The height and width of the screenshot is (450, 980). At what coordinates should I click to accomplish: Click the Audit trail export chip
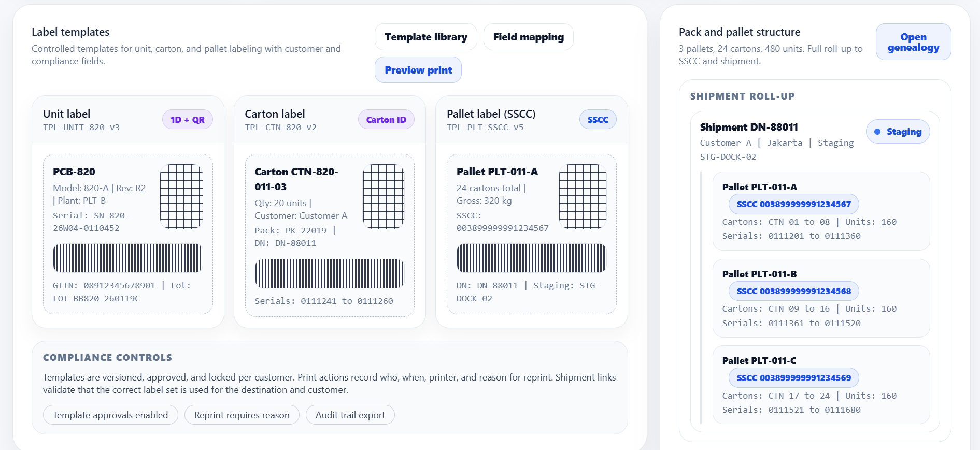[350, 415]
